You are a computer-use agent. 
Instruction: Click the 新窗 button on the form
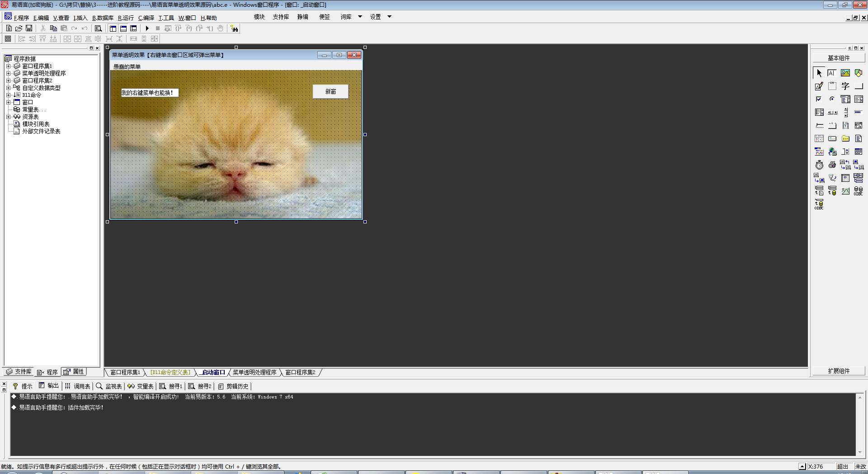click(x=330, y=91)
